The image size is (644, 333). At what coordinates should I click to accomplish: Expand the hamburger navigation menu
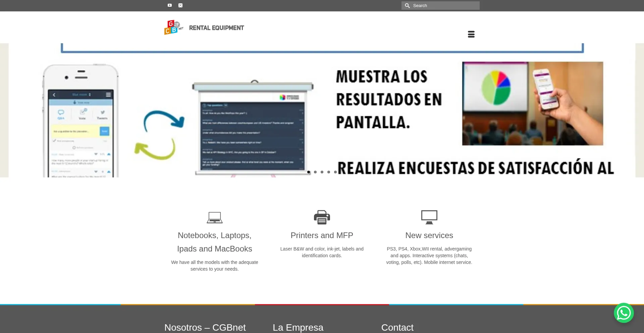point(471,34)
